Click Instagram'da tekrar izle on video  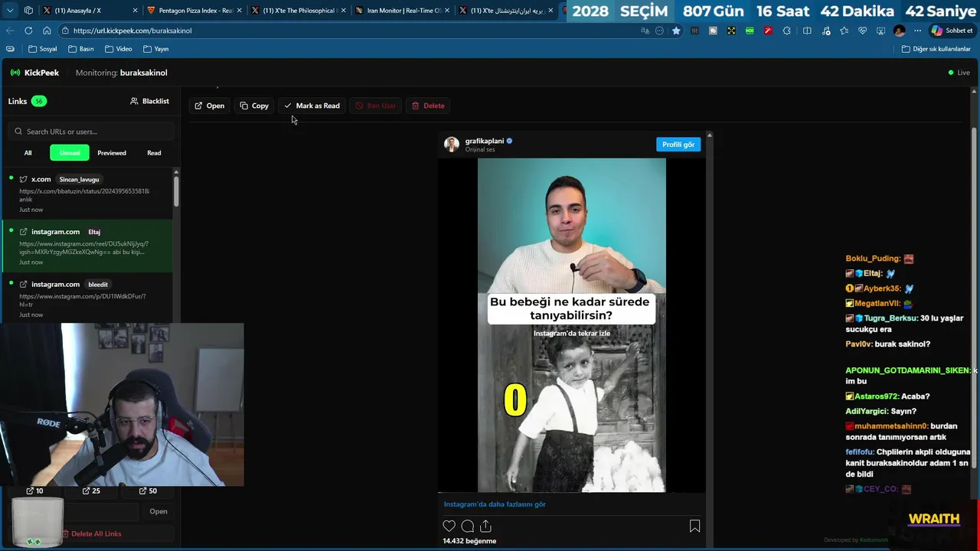[572, 334]
